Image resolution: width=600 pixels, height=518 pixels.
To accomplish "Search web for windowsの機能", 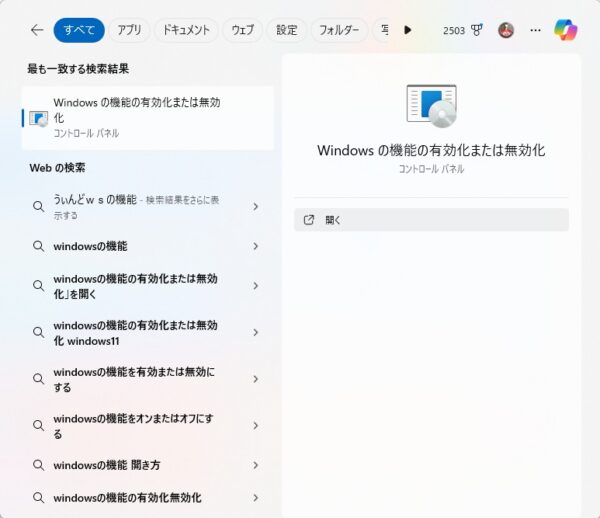I will click(148, 246).
